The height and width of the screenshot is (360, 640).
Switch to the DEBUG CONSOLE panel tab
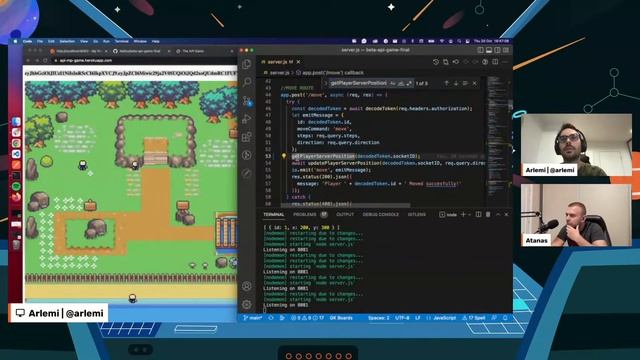[x=381, y=214]
